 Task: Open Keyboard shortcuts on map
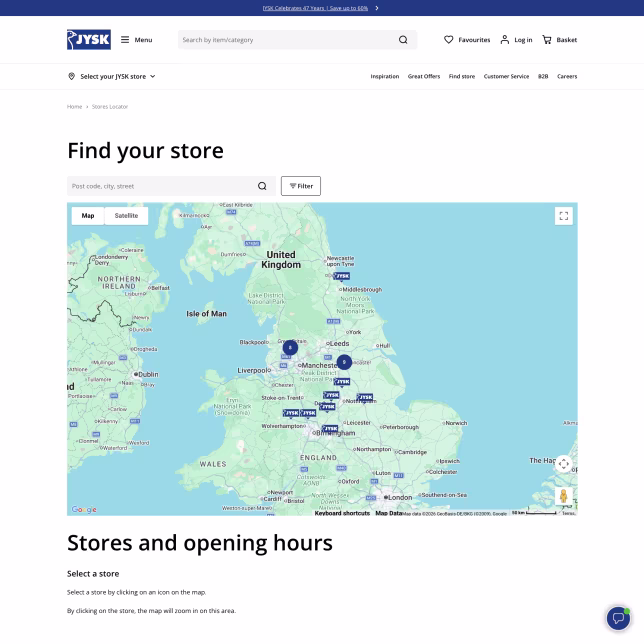point(342,513)
